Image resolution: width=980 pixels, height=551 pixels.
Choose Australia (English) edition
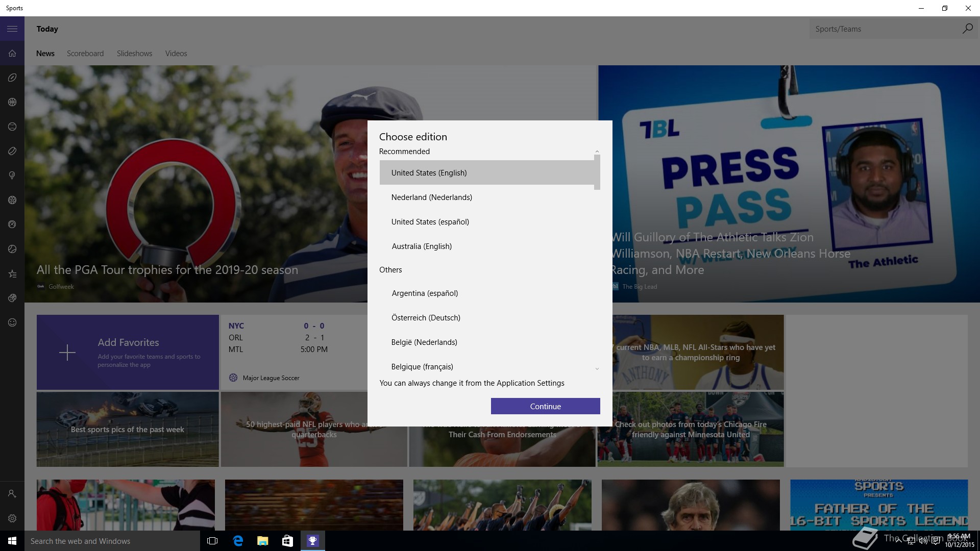point(487,246)
